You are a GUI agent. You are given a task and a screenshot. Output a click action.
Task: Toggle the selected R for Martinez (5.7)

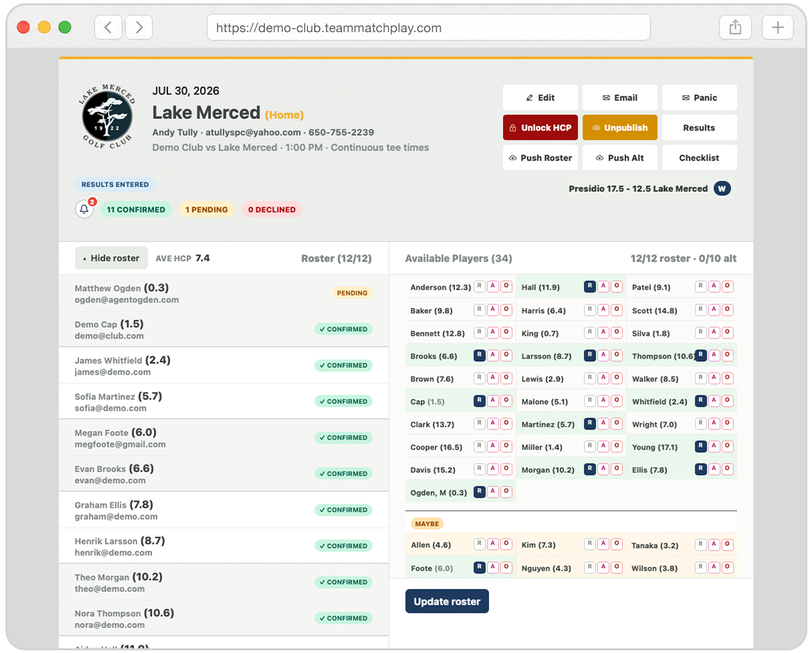[x=590, y=424]
